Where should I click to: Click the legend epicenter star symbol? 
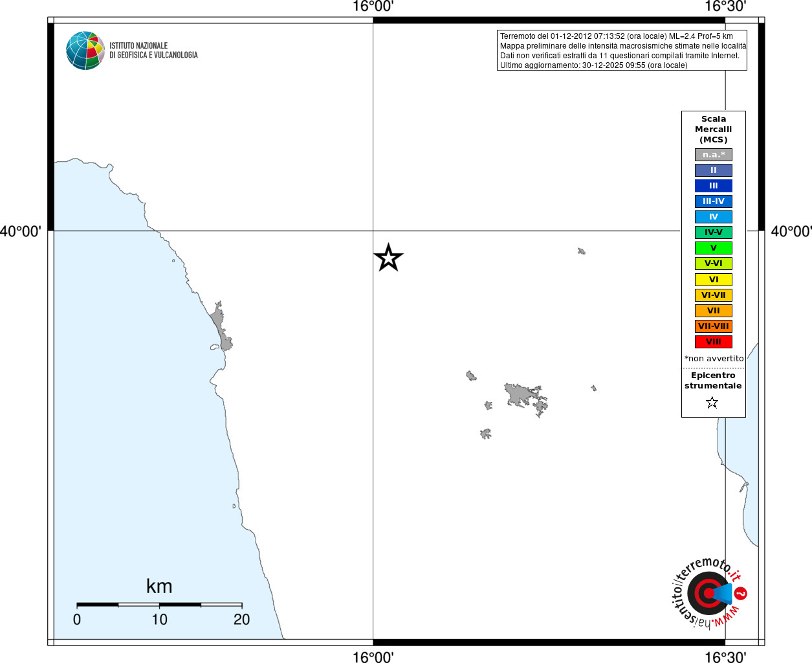click(x=712, y=403)
